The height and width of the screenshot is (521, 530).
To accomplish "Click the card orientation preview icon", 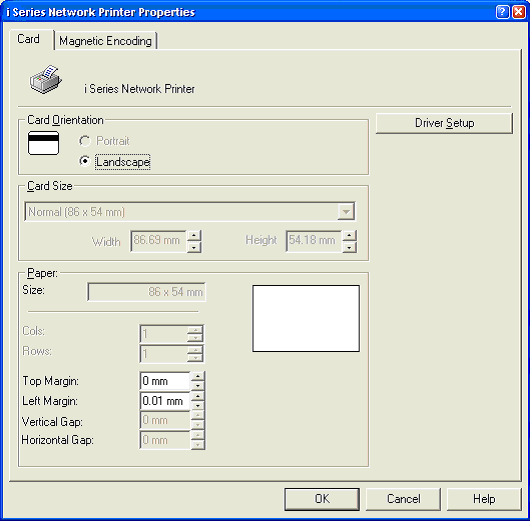I will tap(43, 143).
